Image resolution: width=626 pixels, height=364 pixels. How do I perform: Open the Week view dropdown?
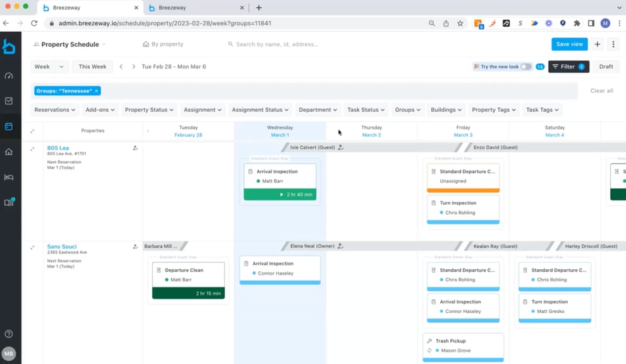[x=49, y=66]
